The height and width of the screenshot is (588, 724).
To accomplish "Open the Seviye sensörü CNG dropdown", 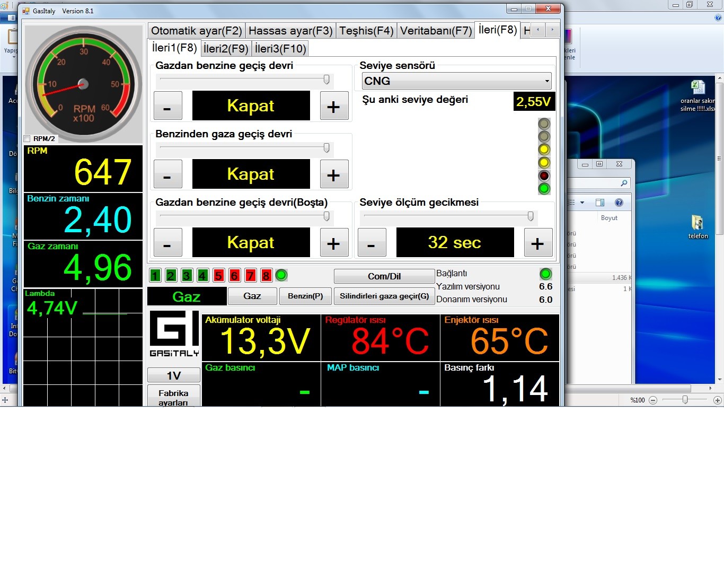I will point(456,81).
